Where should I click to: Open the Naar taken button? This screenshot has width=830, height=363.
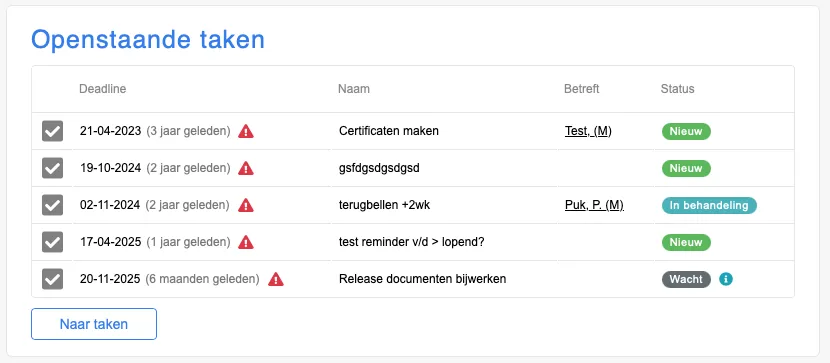tap(94, 324)
